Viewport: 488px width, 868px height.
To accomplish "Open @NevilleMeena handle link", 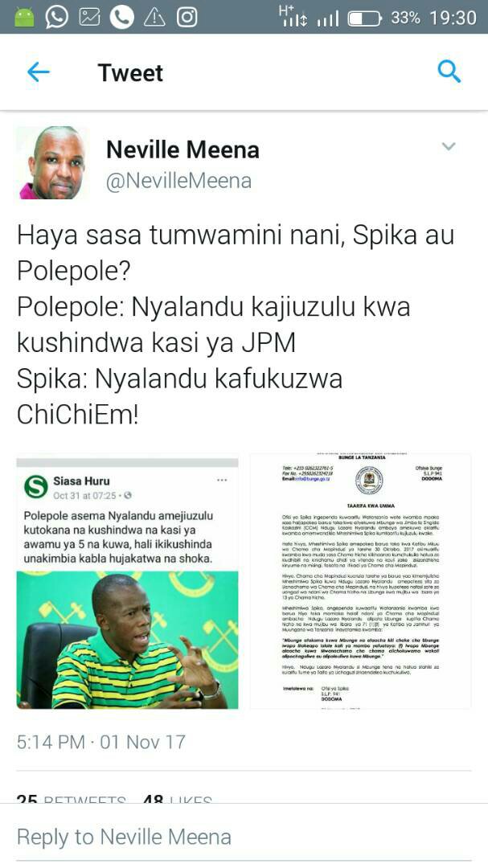I will click(x=178, y=181).
